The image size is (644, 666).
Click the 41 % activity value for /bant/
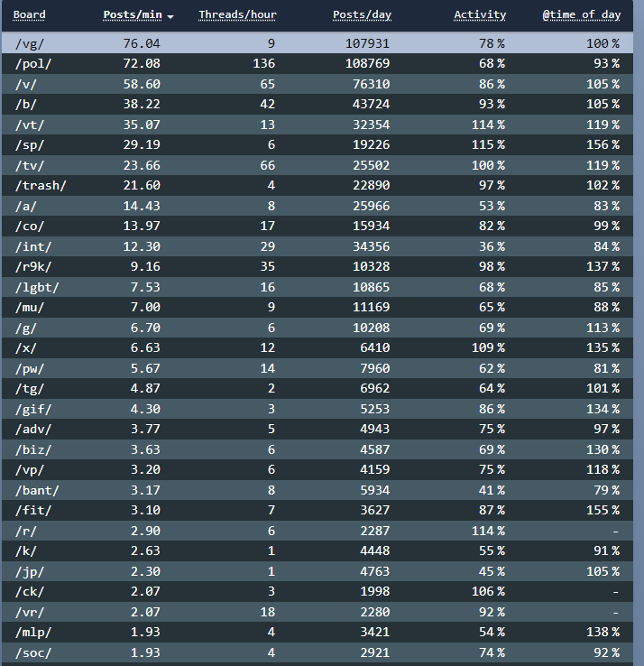tap(492, 490)
